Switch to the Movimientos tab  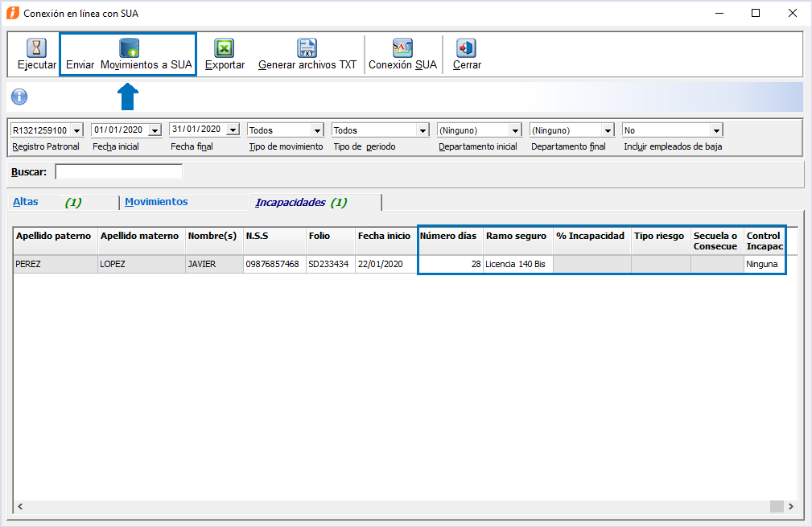[156, 202]
